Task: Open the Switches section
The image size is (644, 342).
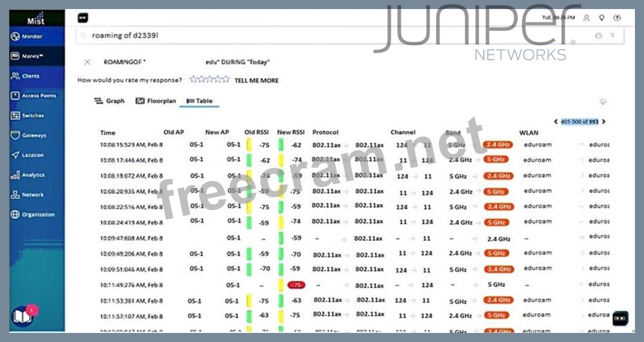Action: [x=32, y=116]
